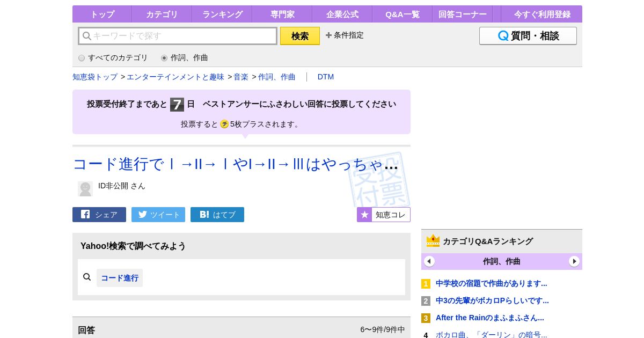Select the すべてのカテゴリ radio button
This screenshot has width=644, height=338.
tap(82, 58)
